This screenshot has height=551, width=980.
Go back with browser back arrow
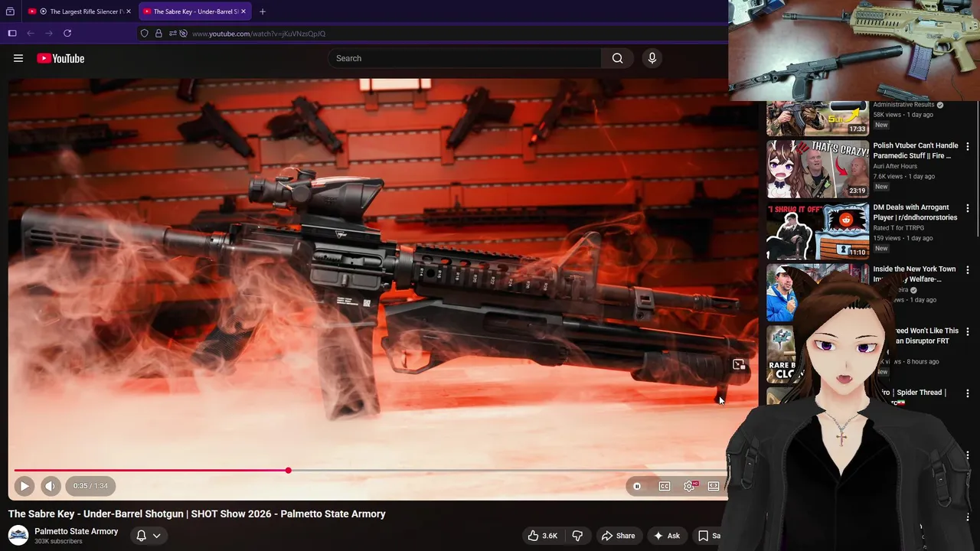(x=31, y=33)
